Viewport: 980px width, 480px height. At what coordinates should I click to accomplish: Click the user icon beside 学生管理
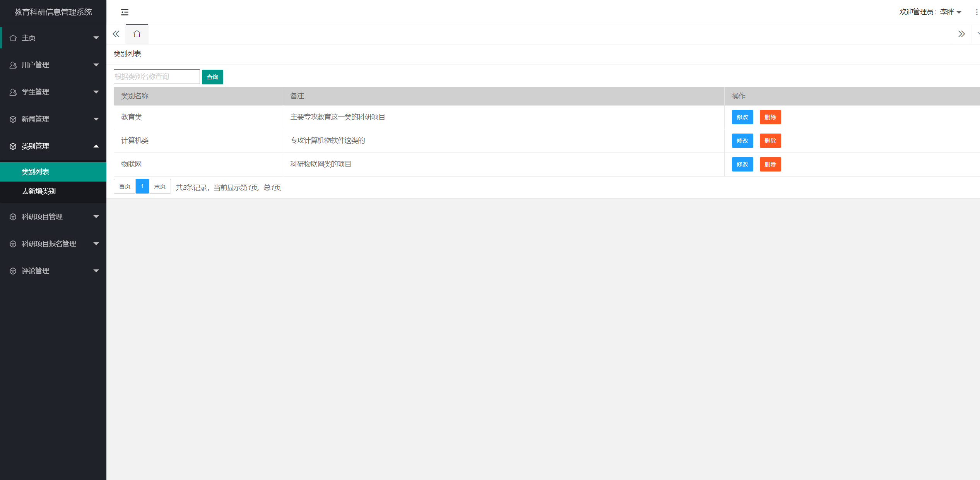point(13,92)
